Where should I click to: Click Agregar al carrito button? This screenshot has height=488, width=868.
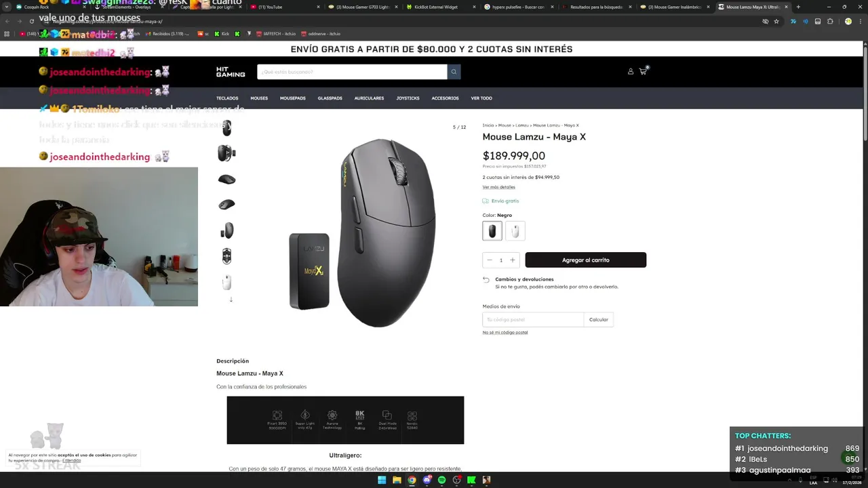pyautogui.click(x=585, y=260)
